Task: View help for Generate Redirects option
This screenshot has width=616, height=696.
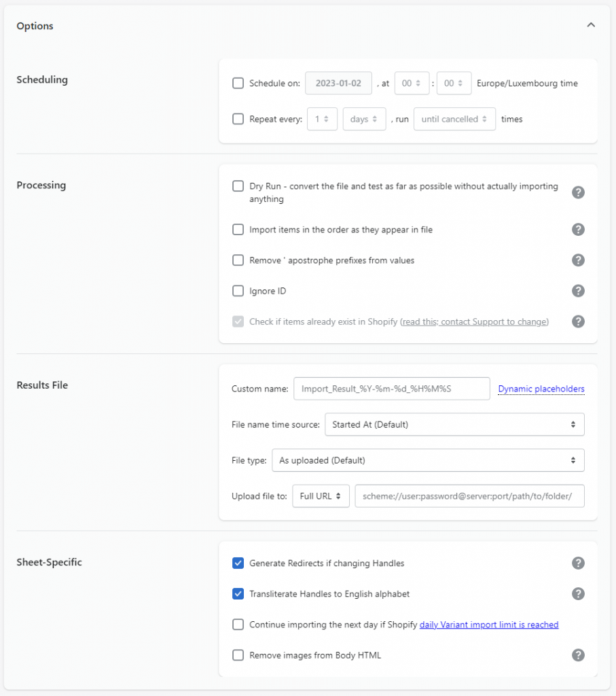Action: (x=578, y=563)
